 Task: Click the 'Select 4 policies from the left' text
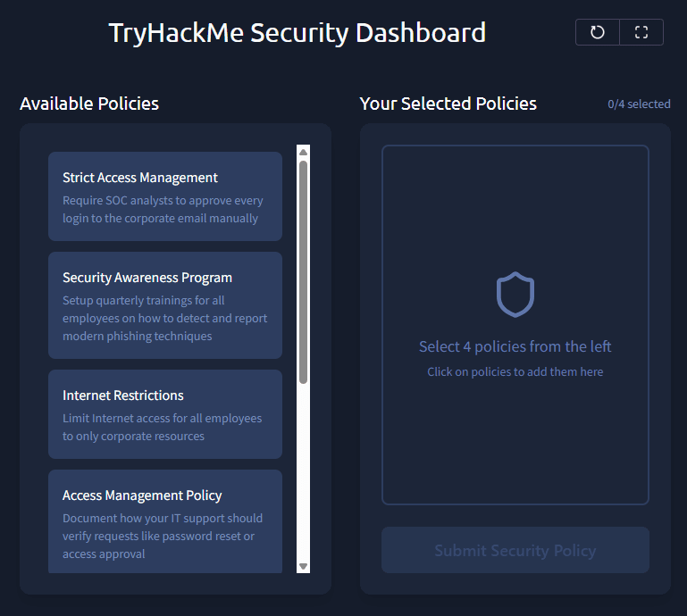coord(515,346)
